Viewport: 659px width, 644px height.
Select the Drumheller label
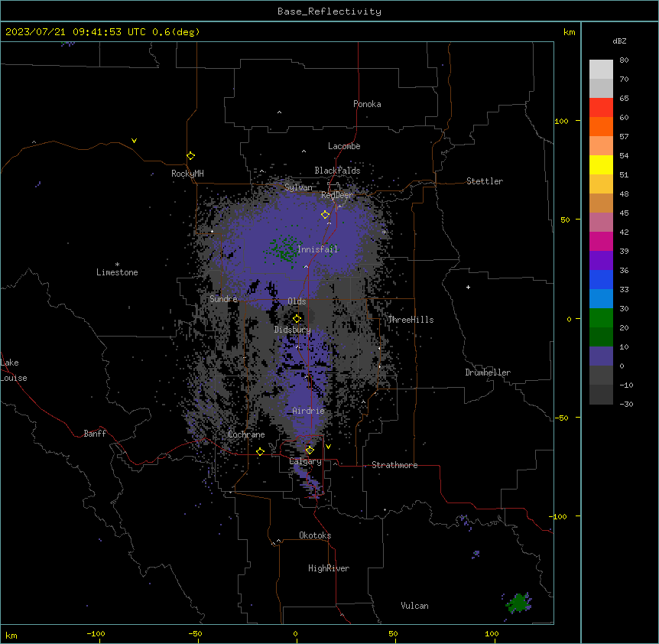(488, 372)
